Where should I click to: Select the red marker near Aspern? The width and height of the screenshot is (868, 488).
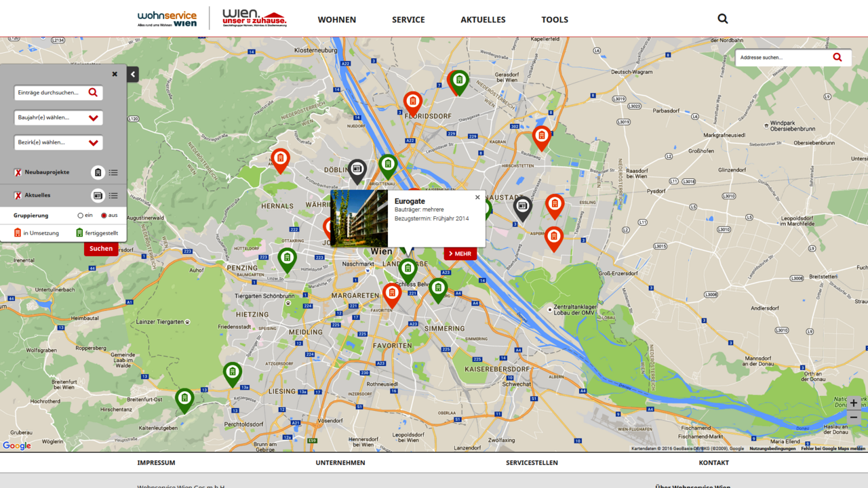554,239
